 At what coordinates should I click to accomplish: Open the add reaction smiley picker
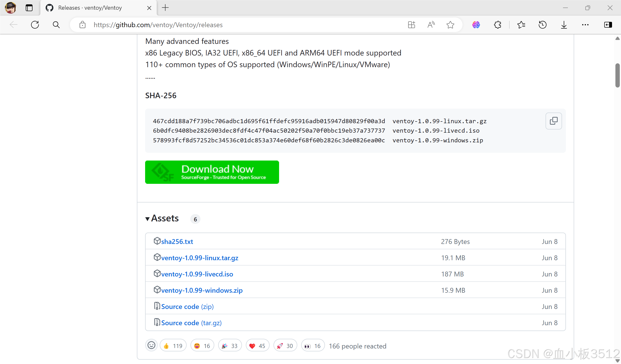151,345
